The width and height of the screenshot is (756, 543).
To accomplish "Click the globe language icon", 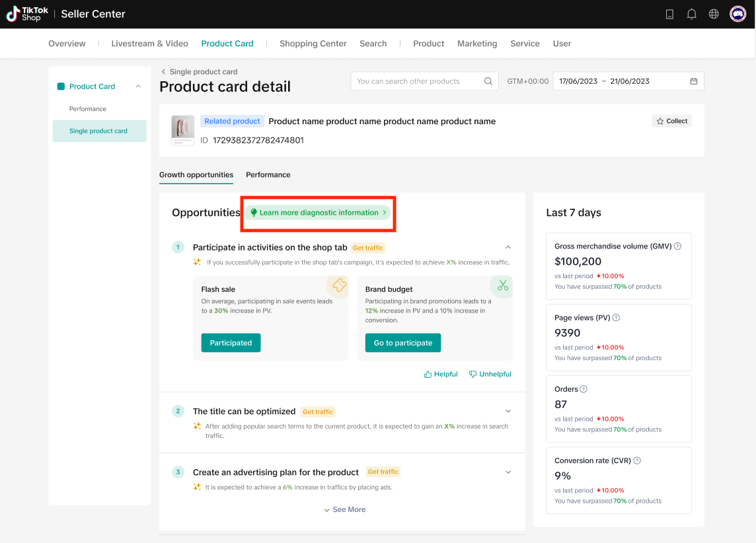I will (714, 14).
